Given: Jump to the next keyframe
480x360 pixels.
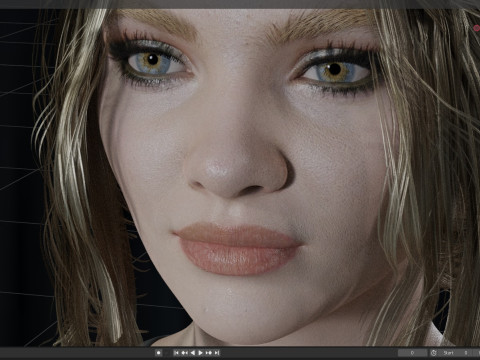Looking at the screenshot, I should tap(209, 353).
